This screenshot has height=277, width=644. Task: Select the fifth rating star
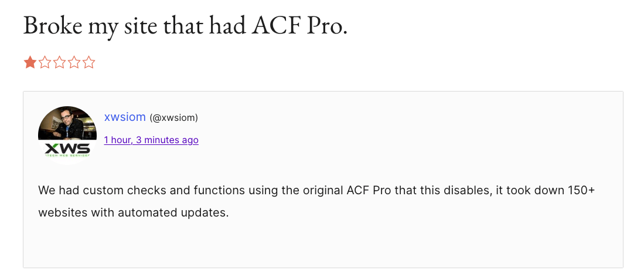point(88,62)
